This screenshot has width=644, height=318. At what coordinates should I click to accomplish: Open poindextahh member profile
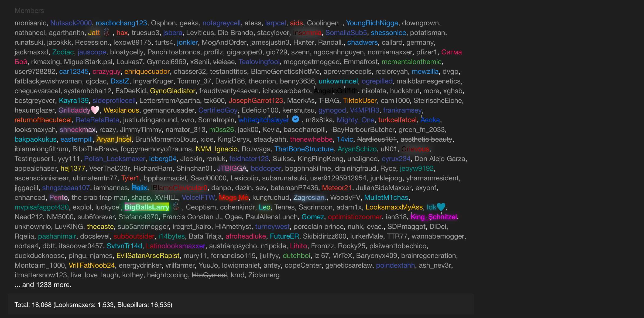coord(395,265)
